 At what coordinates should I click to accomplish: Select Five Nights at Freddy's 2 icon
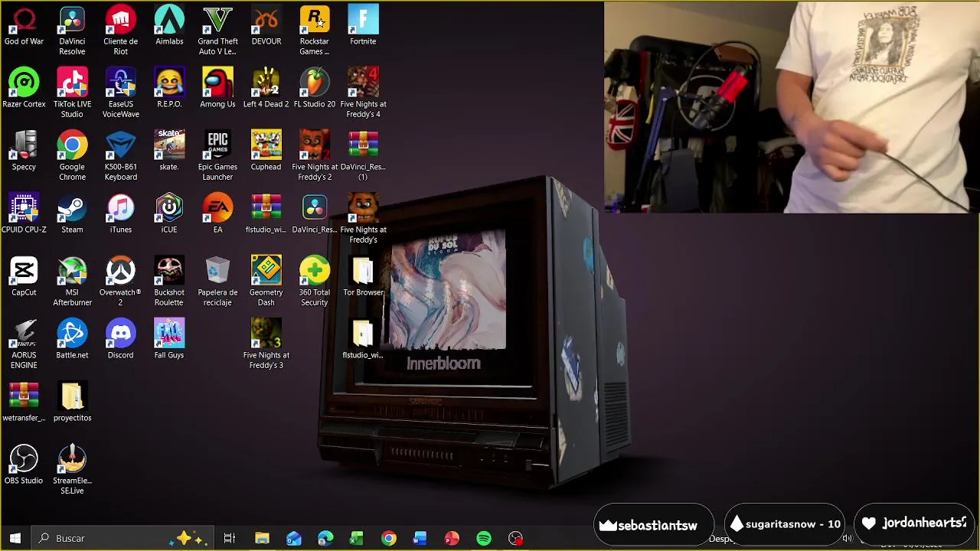pos(314,157)
